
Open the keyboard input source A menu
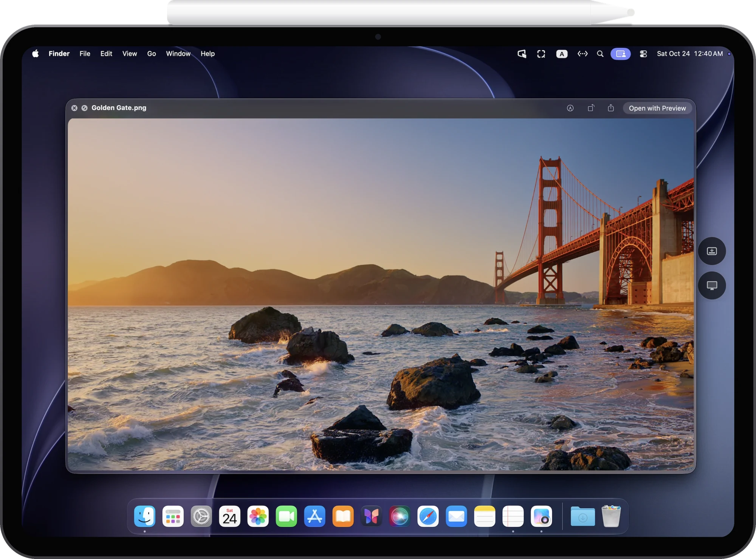562,54
